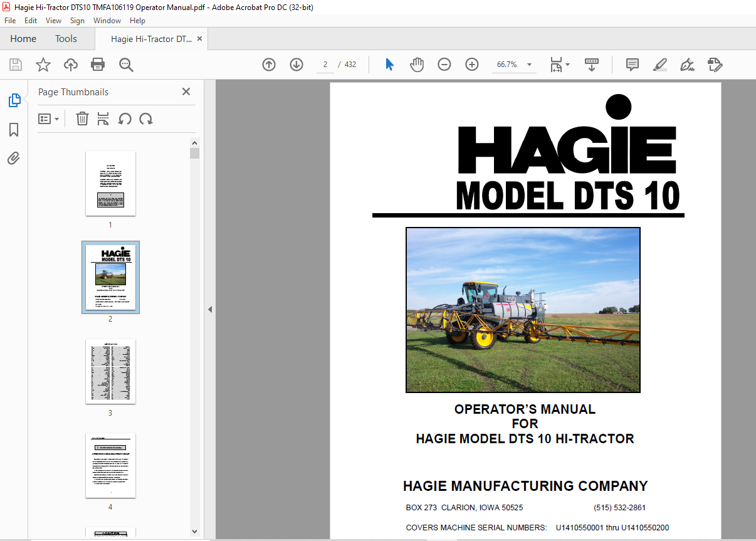Screen dimensions: 756x541
Task: Open the thumbnail print pages icon
Action: [x=103, y=118]
